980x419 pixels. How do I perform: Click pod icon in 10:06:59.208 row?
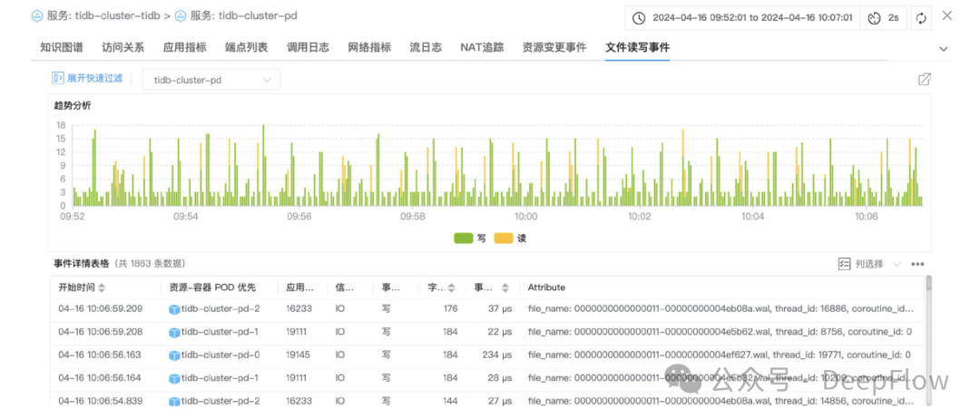tap(174, 332)
